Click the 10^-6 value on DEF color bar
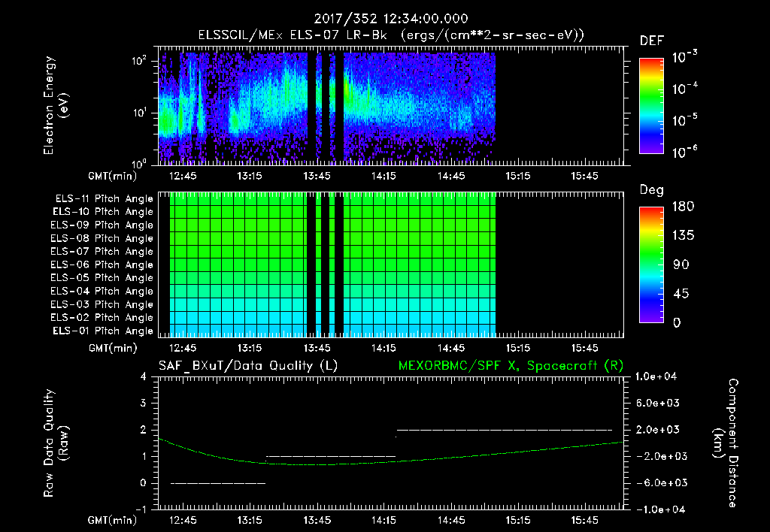Viewport: 770px width, 532px height. [684, 152]
